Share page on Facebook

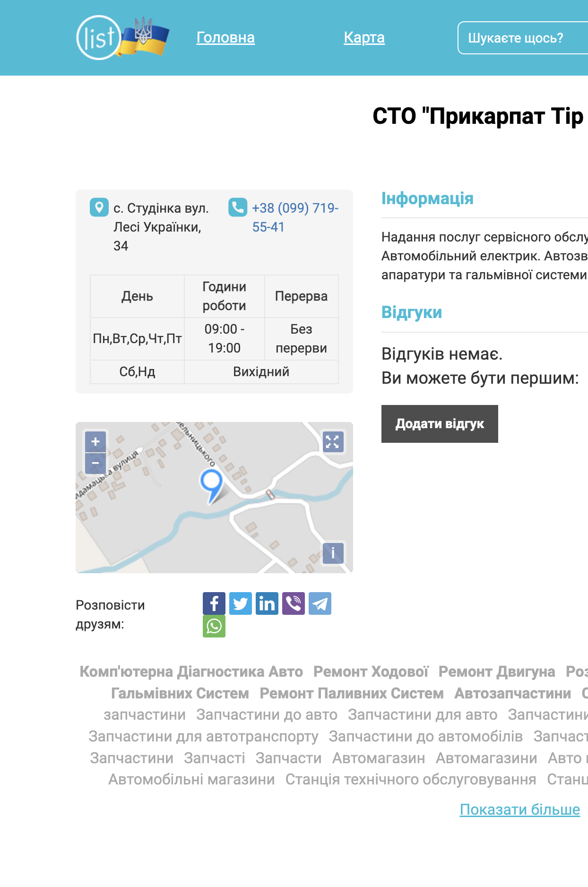coord(214,603)
